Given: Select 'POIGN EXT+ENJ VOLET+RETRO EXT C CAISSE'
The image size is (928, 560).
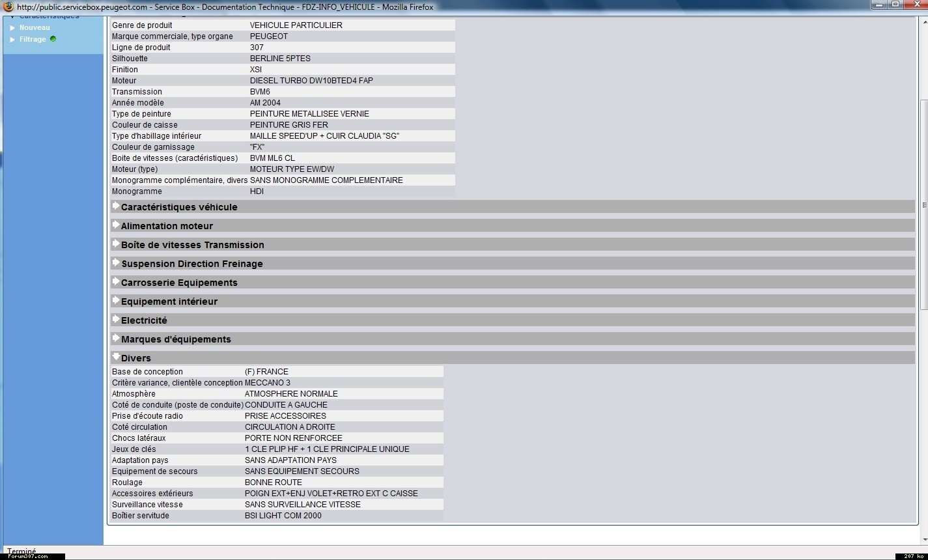Looking at the screenshot, I should [331, 494].
